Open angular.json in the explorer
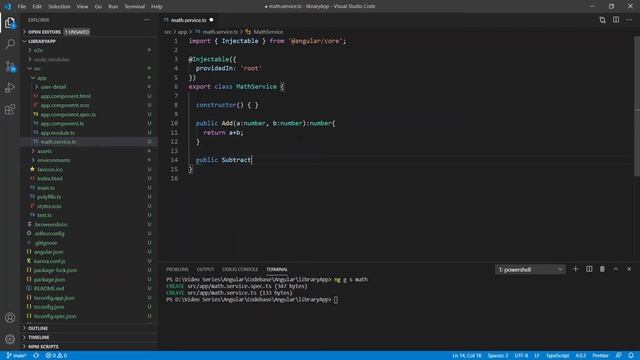Image resolution: width=640 pixels, height=360 pixels. click(x=49, y=252)
